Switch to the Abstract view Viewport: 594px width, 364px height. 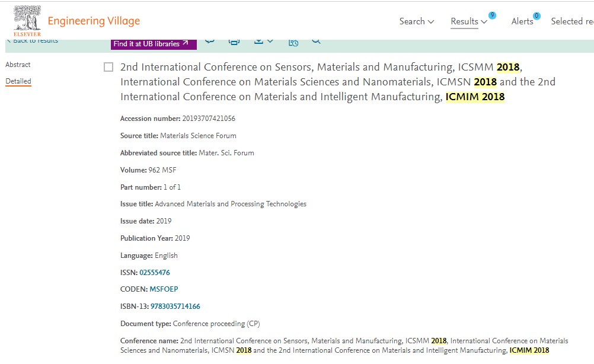[x=18, y=65]
